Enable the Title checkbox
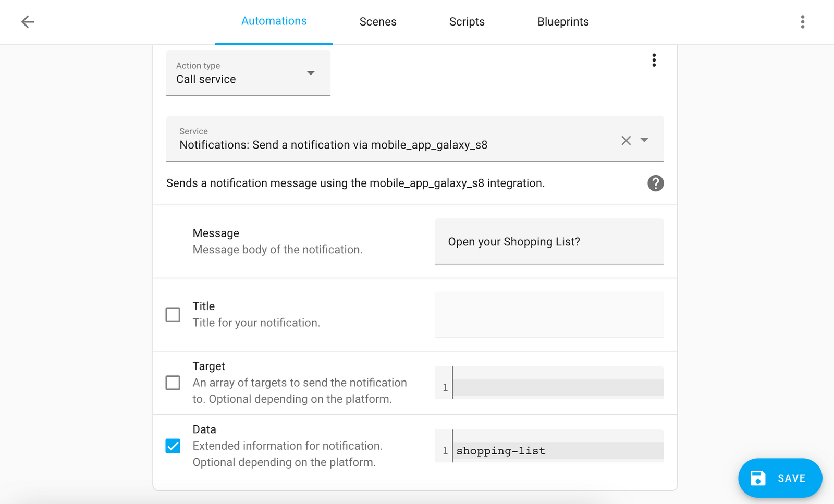The width and height of the screenshot is (834, 504). point(173,314)
